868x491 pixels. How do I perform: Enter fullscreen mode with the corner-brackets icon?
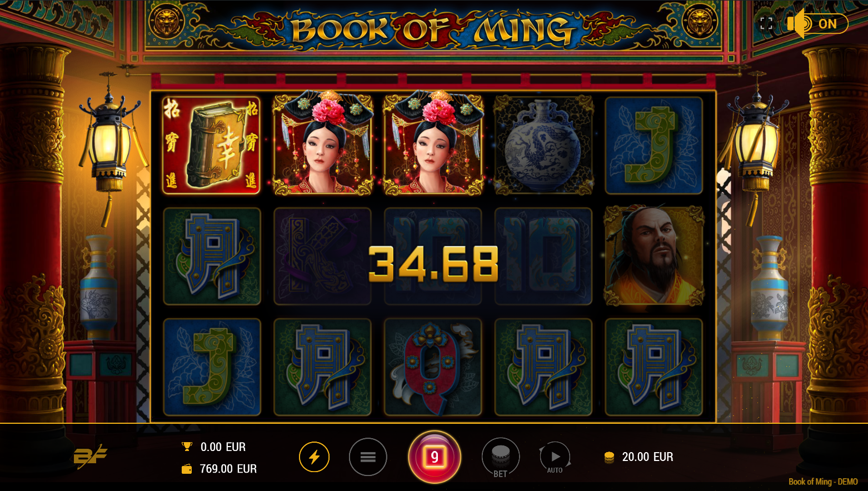pos(766,23)
